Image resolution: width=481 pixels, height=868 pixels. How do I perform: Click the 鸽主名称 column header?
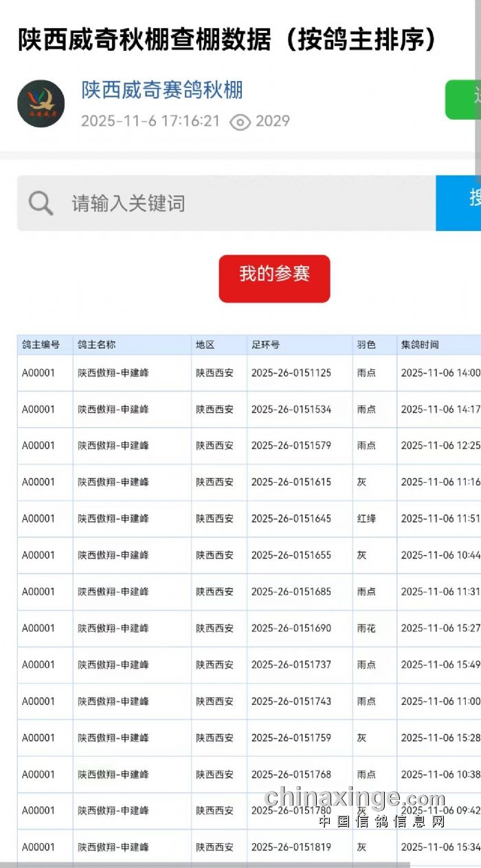click(97, 345)
